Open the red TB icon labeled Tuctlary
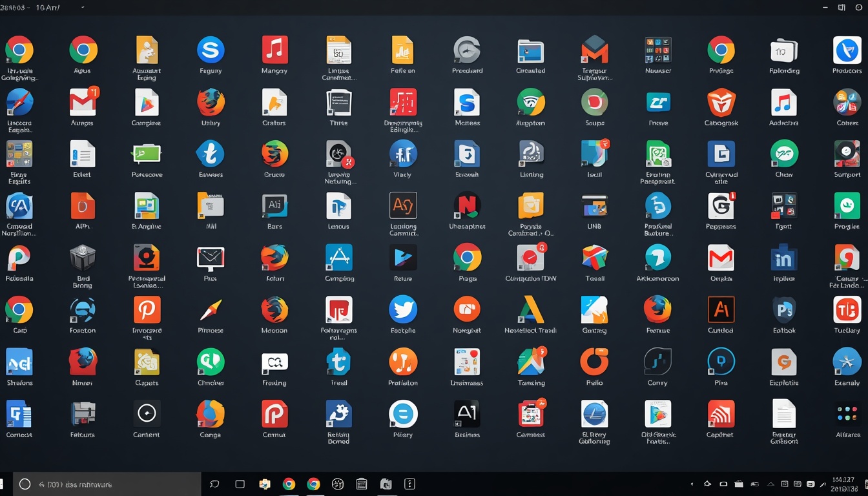868x496 pixels. [x=847, y=310]
